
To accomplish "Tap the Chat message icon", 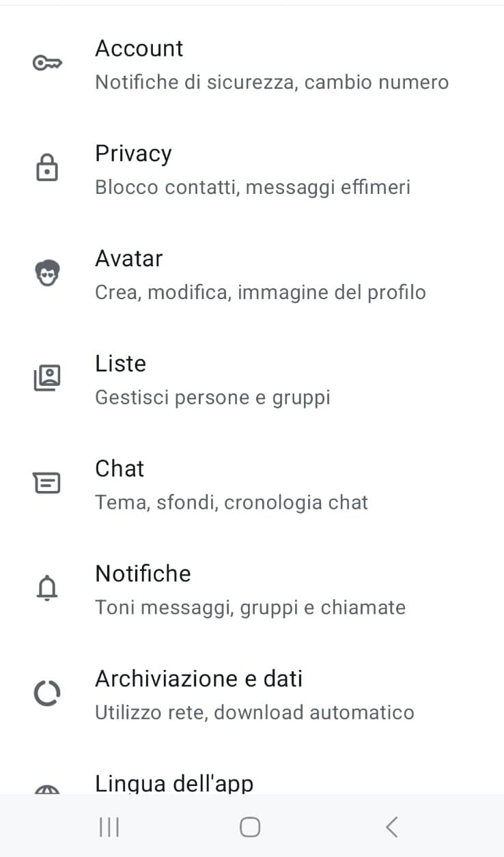I will 47,483.
